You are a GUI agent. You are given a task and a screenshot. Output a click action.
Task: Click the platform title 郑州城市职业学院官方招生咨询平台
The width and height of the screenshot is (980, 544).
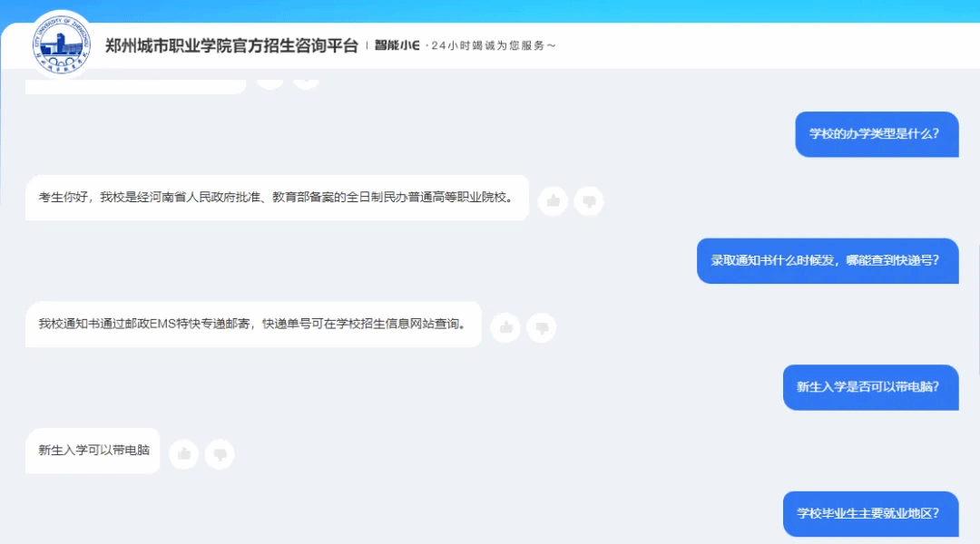pyautogui.click(x=231, y=45)
